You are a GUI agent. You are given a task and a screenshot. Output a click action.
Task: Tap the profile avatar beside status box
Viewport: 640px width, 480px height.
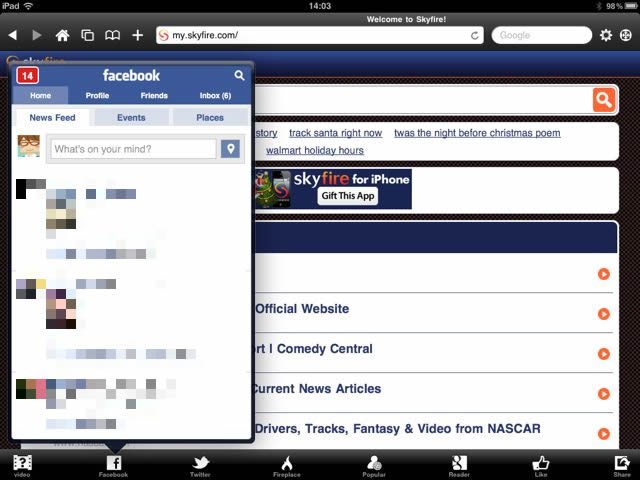pyautogui.click(x=29, y=146)
